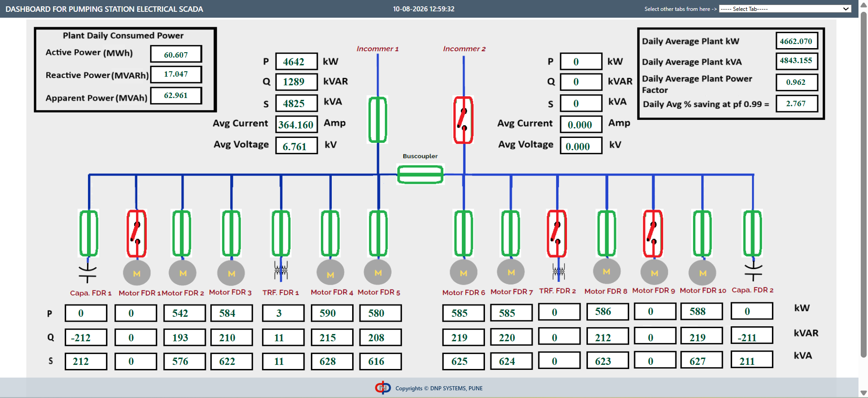Click the Motor FDR 10 breaker symbol
The height and width of the screenshot is (398, 868).
(x=702, y=233)
